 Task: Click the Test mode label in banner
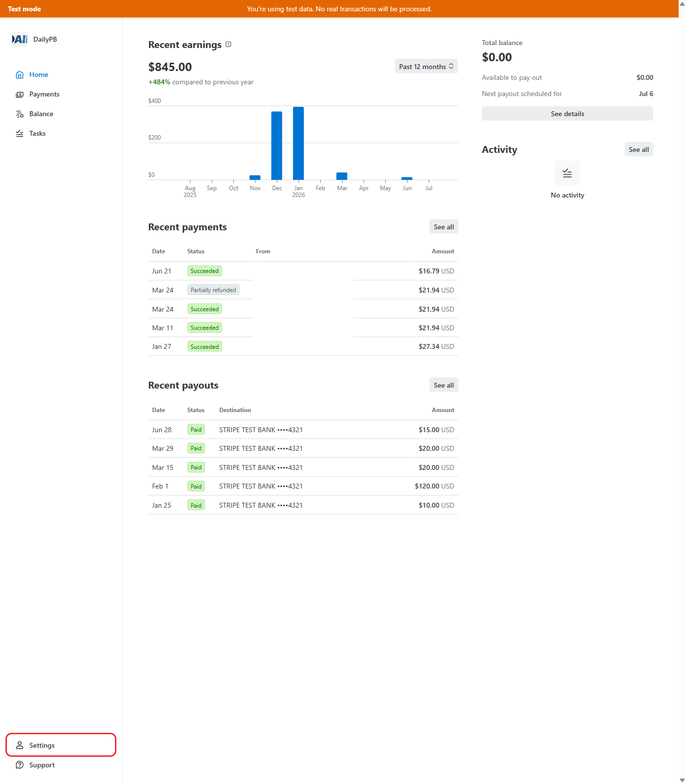[24, 9]
